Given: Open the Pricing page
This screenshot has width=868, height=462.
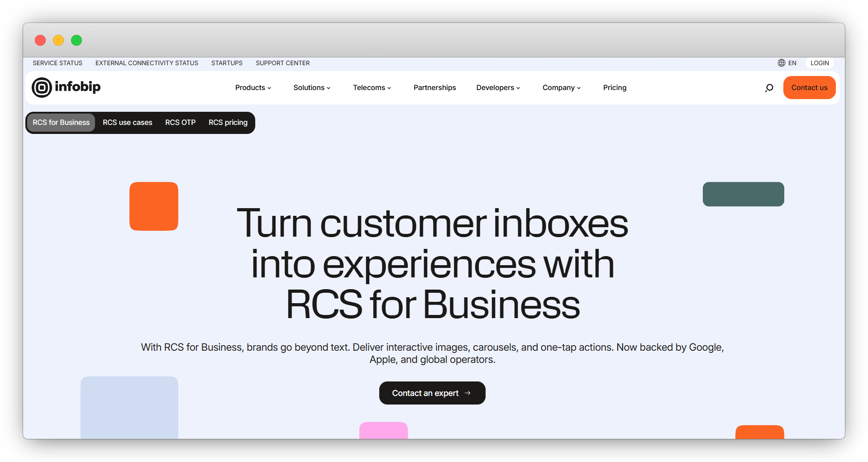Looking at the screenshot, I should click(x=615, y=88).
